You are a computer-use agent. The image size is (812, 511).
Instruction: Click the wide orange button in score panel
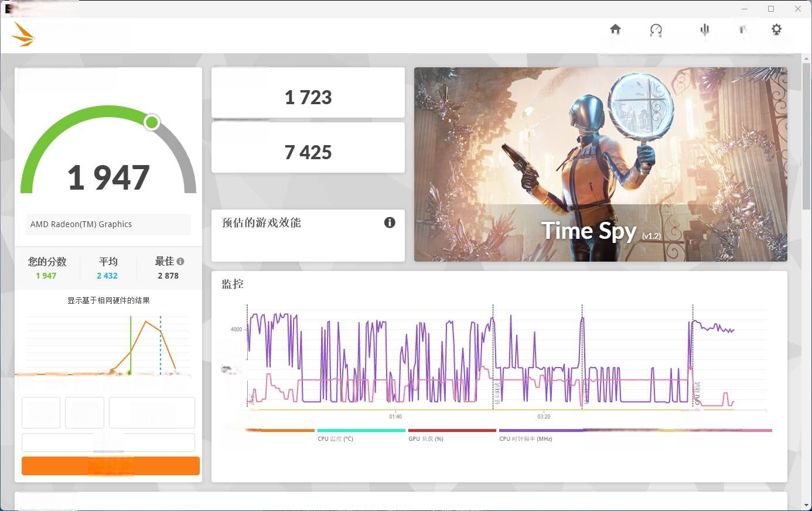[x=111, y=466]
